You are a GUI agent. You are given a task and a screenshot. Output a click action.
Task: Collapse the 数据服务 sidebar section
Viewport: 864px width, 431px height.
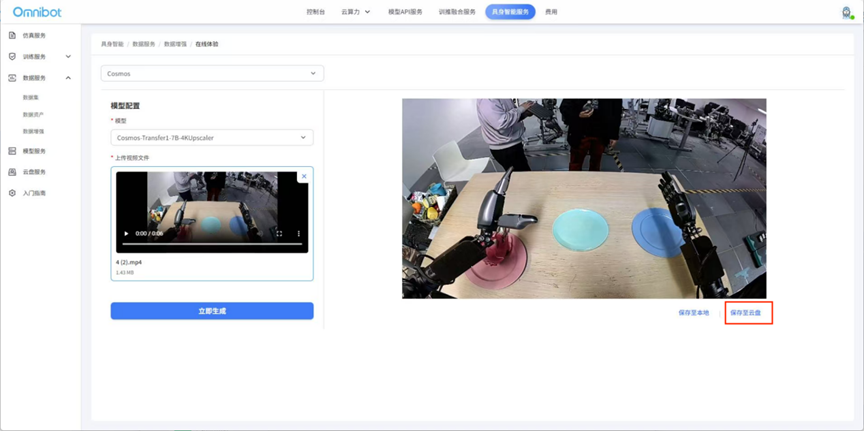[68, 77]
